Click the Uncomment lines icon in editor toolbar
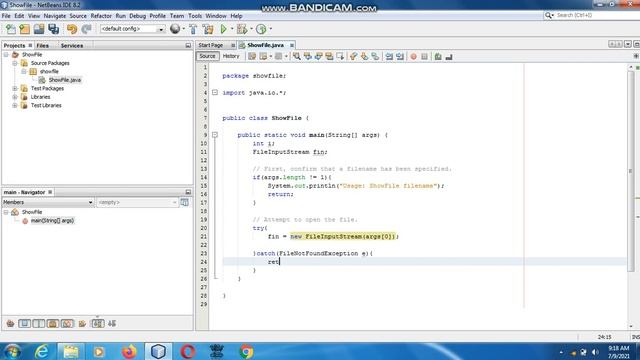The image size is (640, 360). pyautogui.click(x=449, y=57)
